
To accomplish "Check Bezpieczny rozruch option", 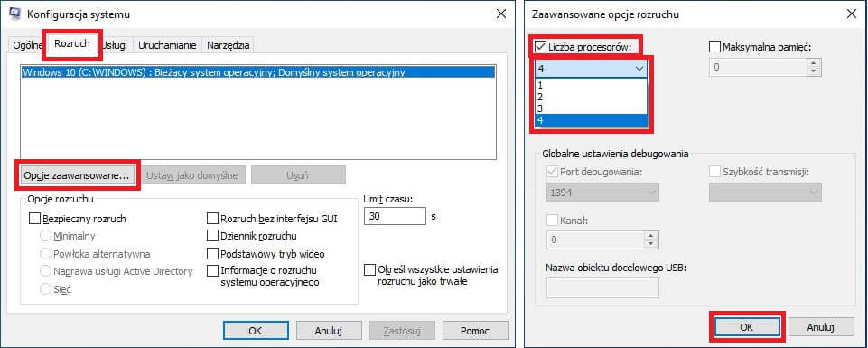I will 34,219.
